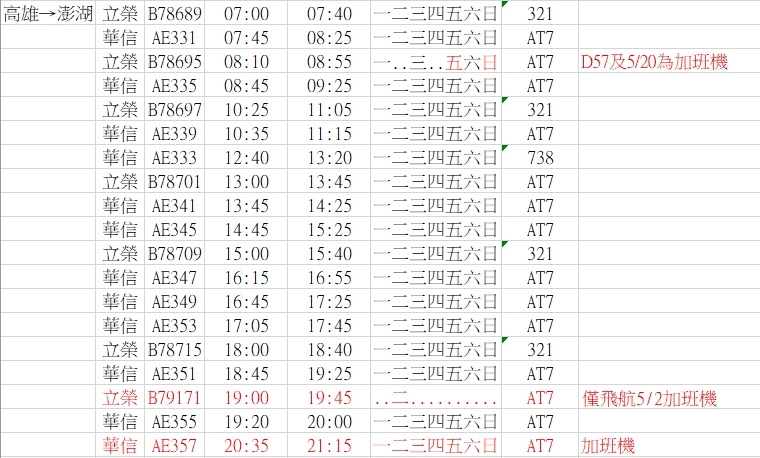
Task: Select arrival time 08:55
Action: (x=330, y=62)
